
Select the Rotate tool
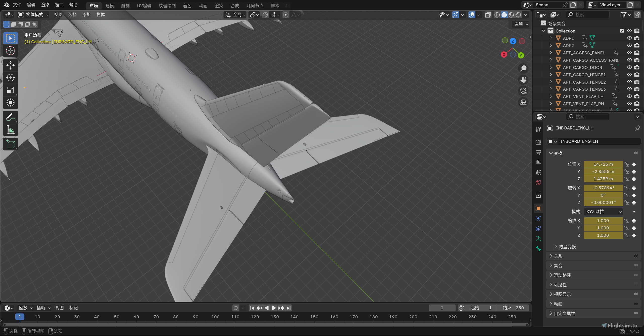[10, 78]
